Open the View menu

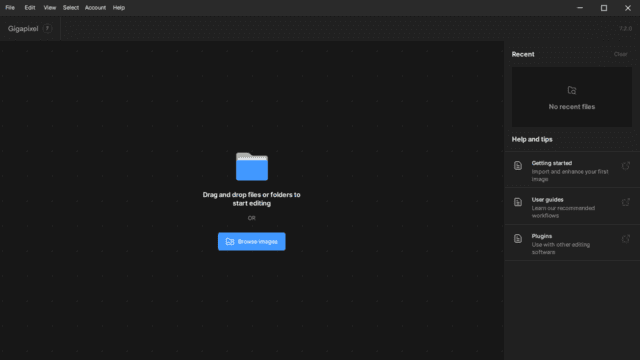50,8
